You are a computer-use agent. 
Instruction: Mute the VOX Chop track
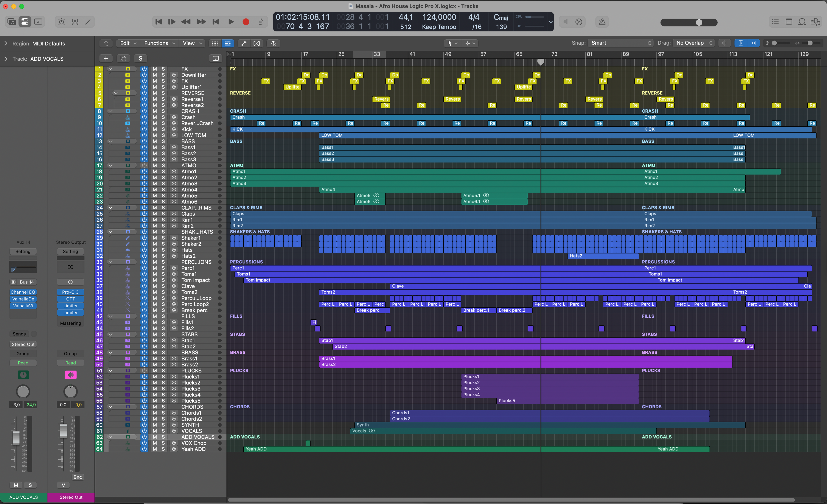pyautogui.click(x=155, y=443)
